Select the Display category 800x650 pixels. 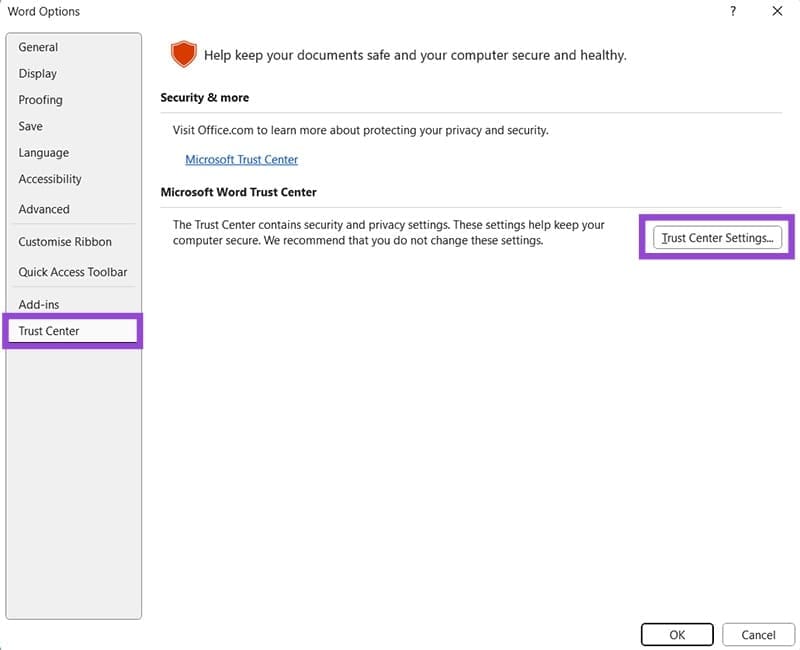pos(38,73)
